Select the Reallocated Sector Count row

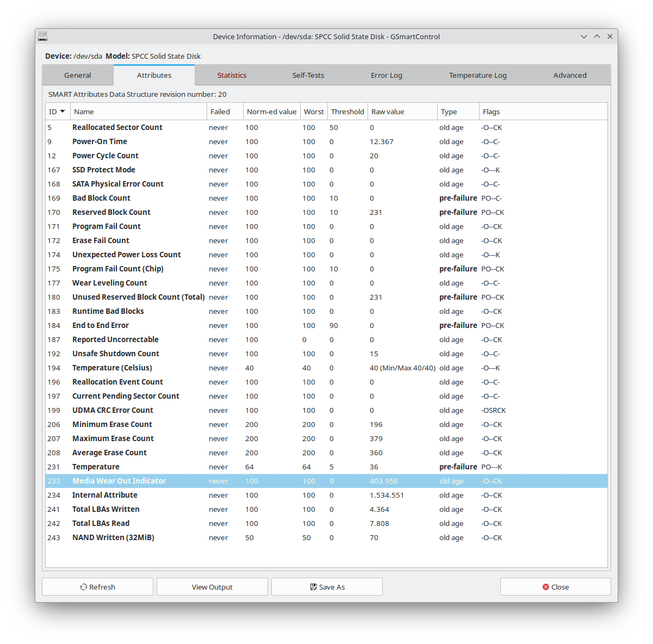[326, 127]
